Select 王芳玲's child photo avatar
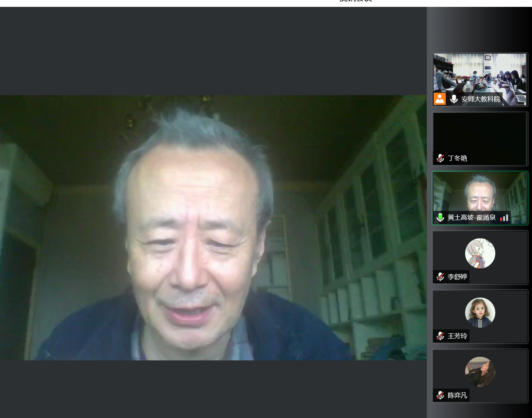The image size is (532, 418). click(480, 312)
